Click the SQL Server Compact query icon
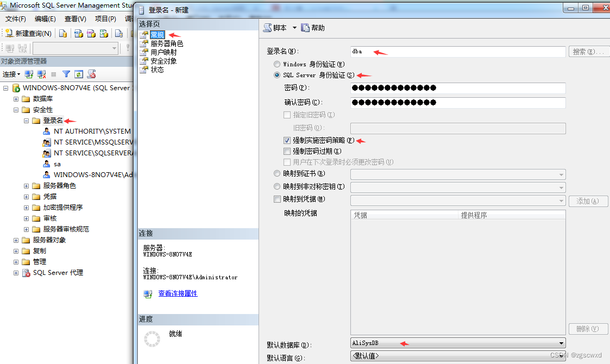 (x=119, y=34)
